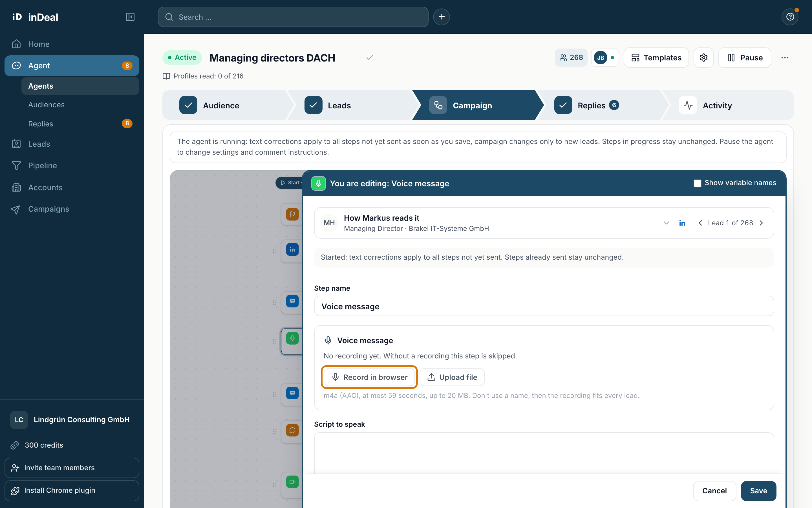Open Audiences in sidebar

coord(80,104)
